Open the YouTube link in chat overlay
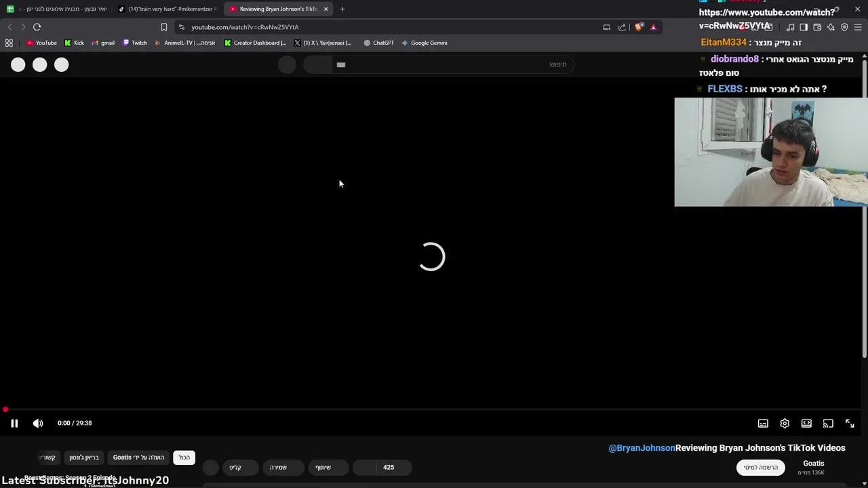The image size is (868, 488). click(x=767, y=19)
